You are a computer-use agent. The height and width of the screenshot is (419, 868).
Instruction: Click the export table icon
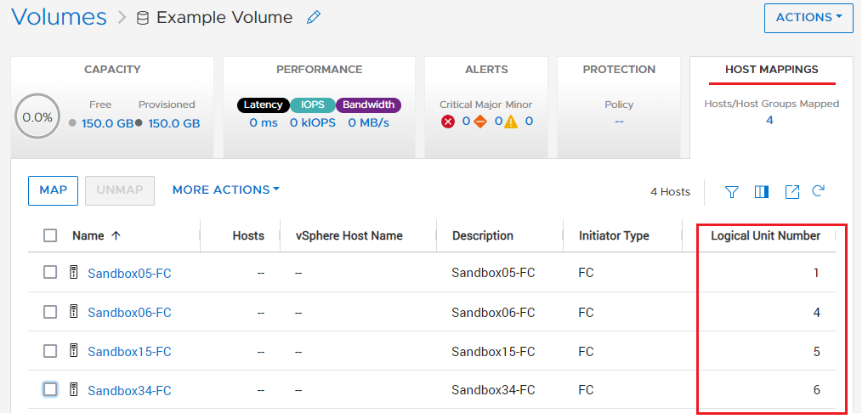[x=791, y=192]
